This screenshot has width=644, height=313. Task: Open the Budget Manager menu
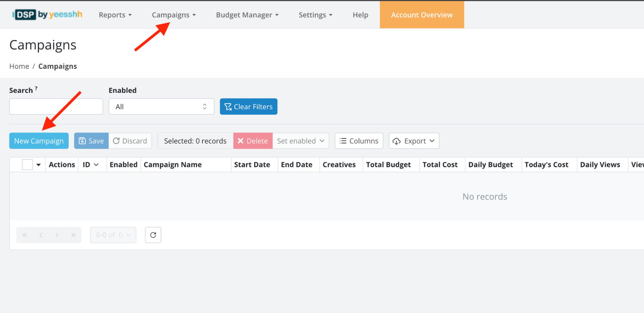247,15
